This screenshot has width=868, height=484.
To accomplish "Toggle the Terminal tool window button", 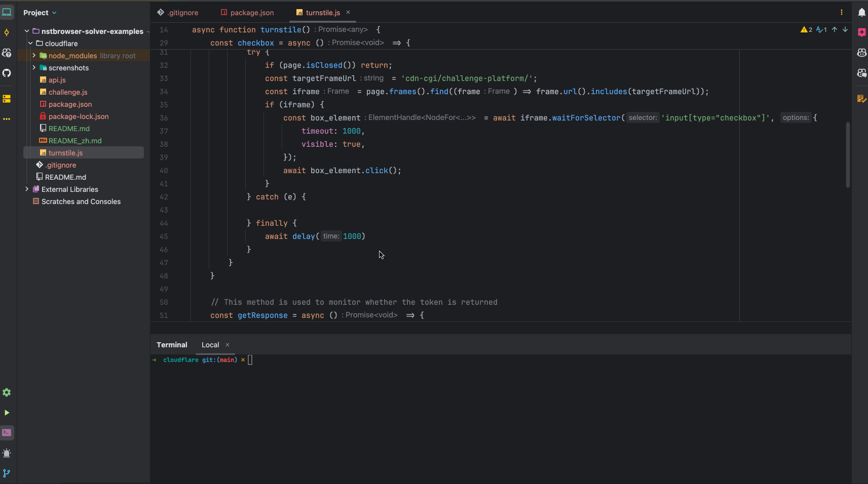I will pyautogui.click(x=7, y=433).
